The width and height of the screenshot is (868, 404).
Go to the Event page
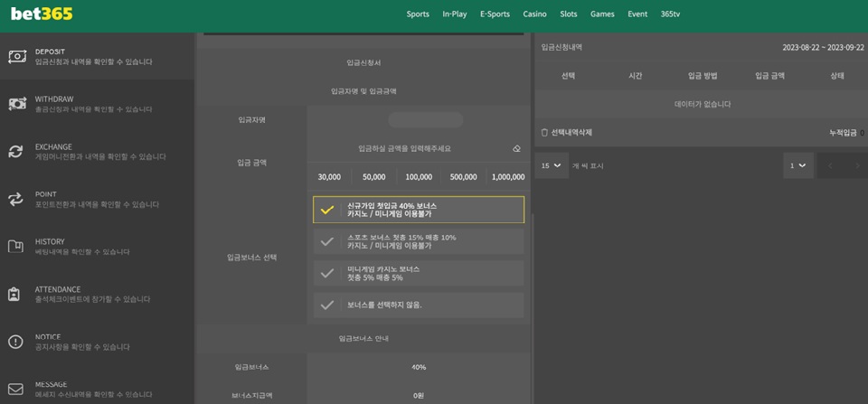coord(637,14)
